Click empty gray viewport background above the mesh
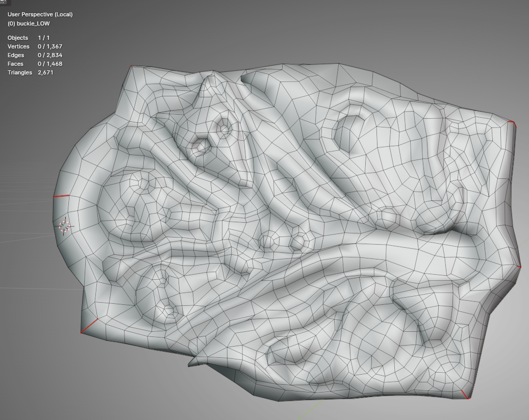 306,31
